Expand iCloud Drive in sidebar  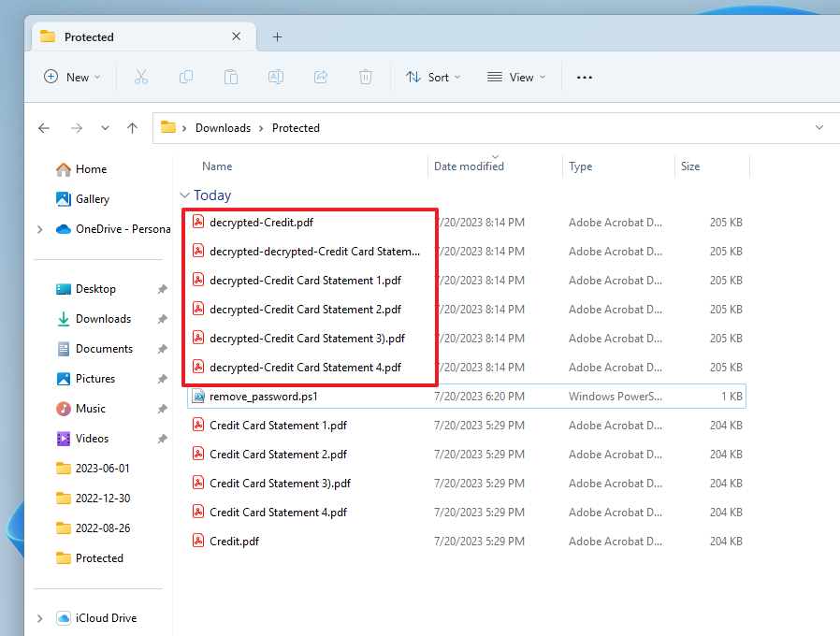39,618
